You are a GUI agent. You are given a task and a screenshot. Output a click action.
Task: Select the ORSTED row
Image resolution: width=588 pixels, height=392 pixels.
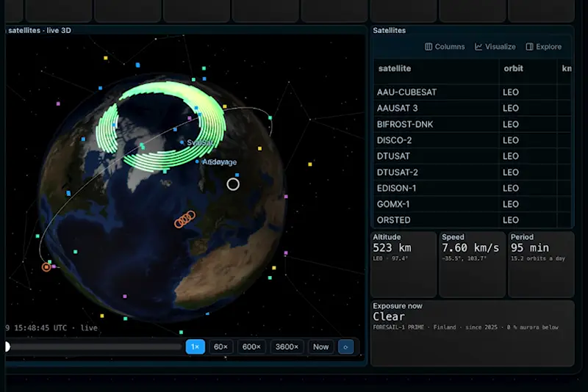[473, 219]
